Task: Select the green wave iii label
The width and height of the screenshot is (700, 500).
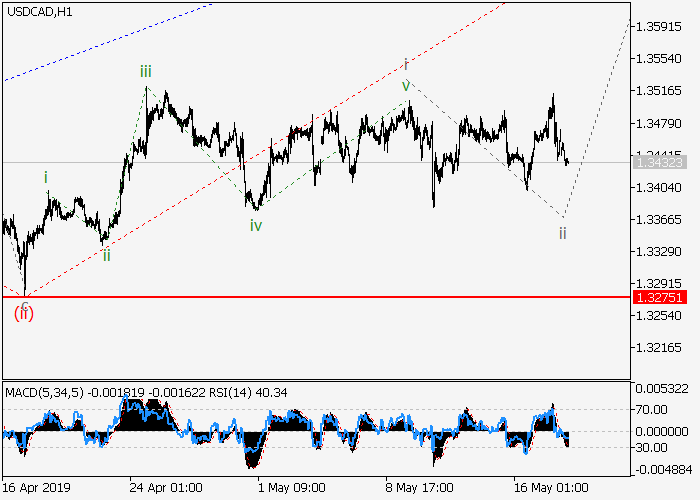Action: pos(146,71)
